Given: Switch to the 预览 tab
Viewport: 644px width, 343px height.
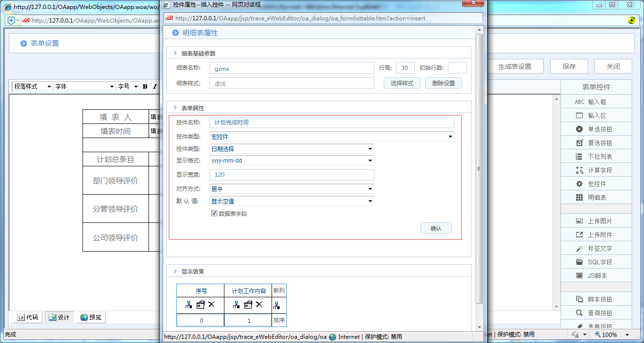Looking at the screenshot, I should (x=91, y=317).
